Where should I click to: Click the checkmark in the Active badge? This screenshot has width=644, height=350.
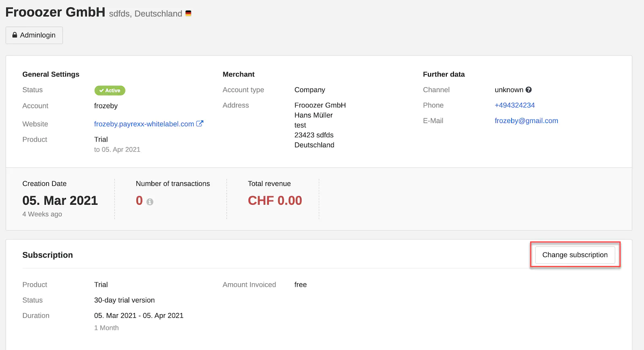101,91
